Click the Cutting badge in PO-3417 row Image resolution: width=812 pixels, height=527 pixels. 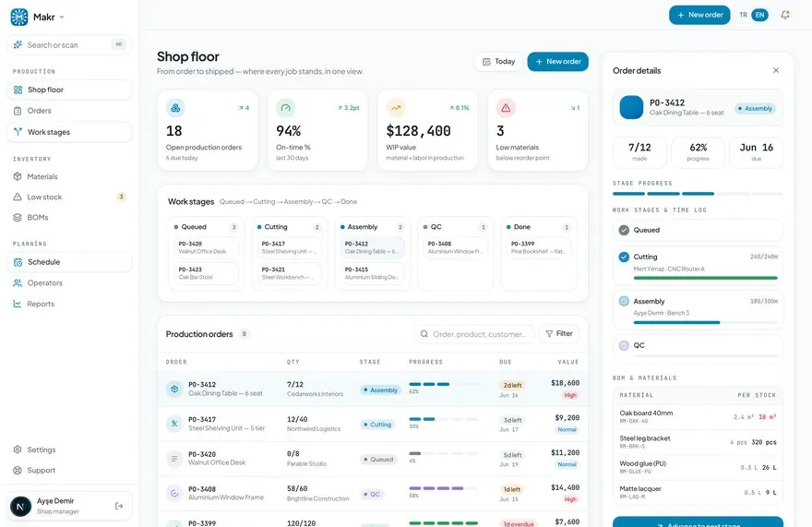[x=377, y=425]
